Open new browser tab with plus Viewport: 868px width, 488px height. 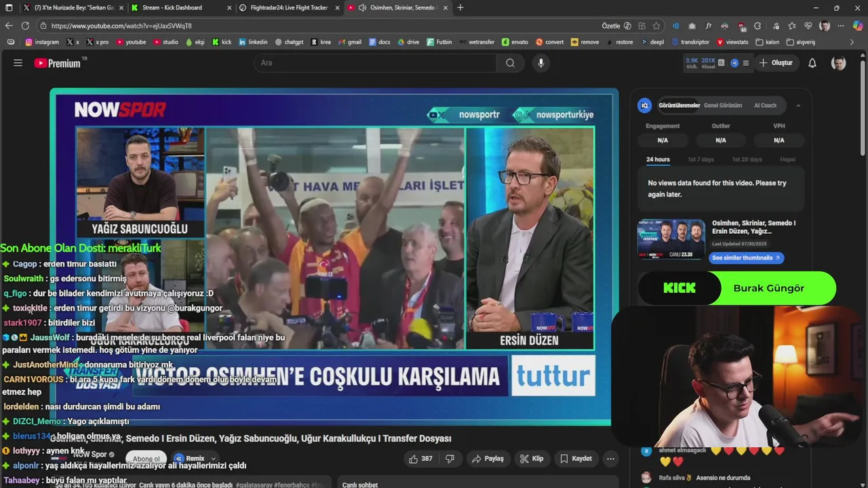click(x=460, y=7)
